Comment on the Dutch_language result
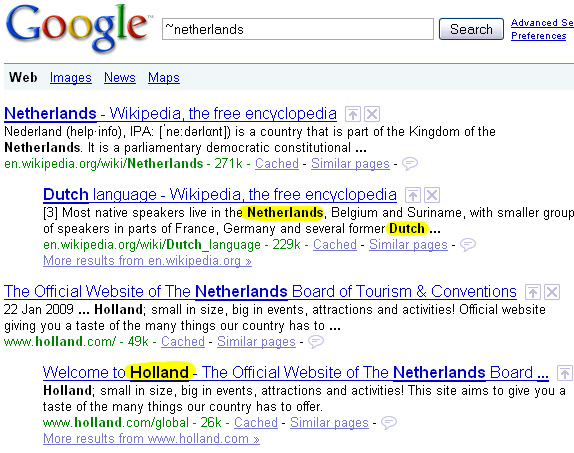 pyautogui.click(x=467, y=244)
